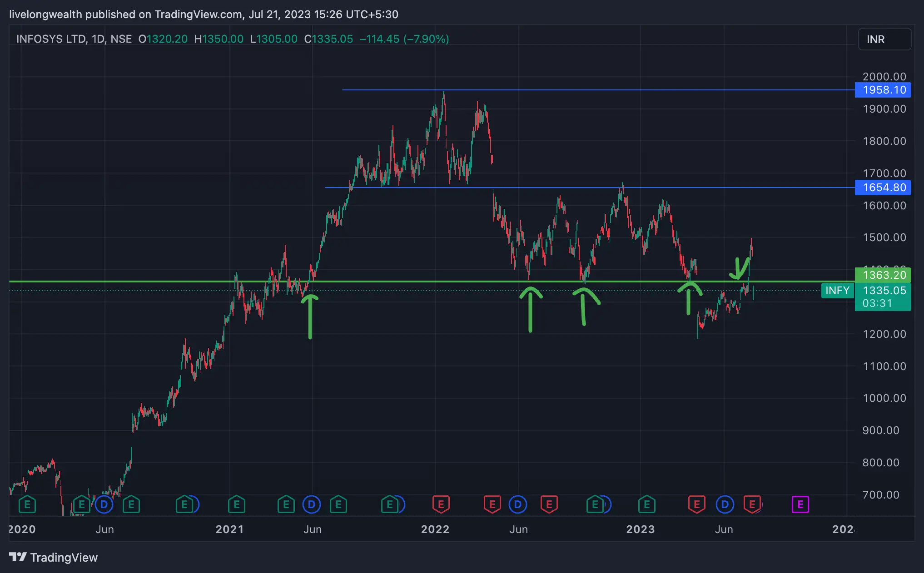Select the red earnings icon near 2022
This screenshot has width=924, height=573.
point(440,504)
